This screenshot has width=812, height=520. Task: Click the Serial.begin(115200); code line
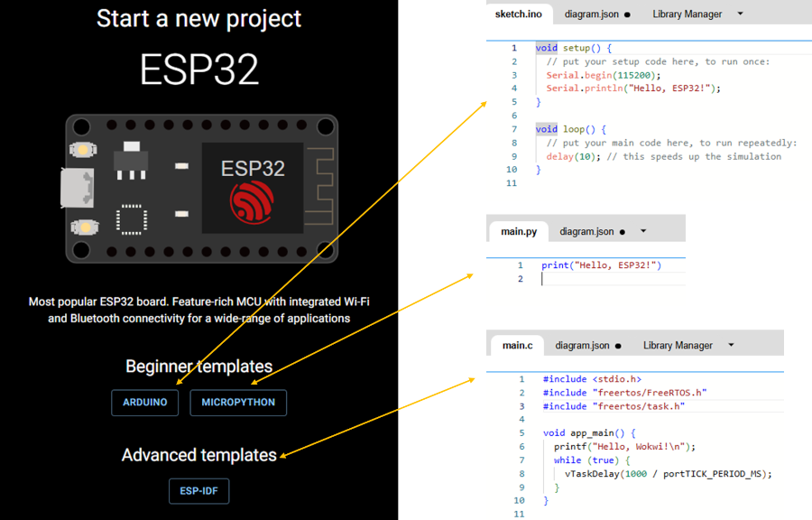click(604, 75)
